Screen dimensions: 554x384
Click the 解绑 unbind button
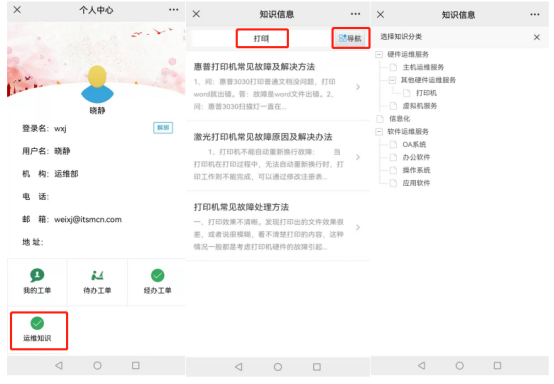click(x=163, y=128)
